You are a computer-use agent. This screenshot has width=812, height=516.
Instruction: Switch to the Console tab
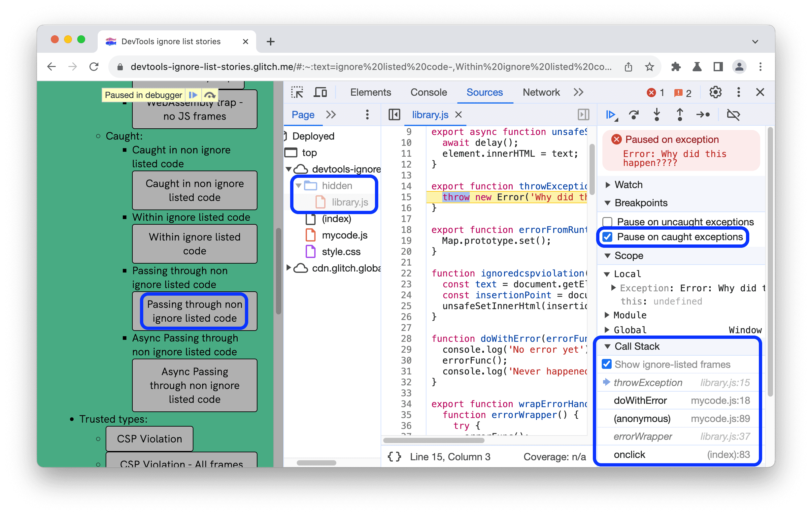tap(428, 93)
